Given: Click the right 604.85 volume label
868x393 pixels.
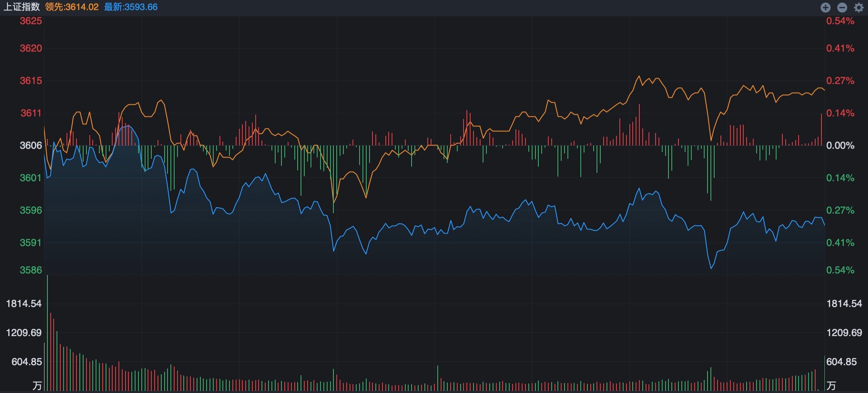Looking at the screenshot, I should [841, 362].
